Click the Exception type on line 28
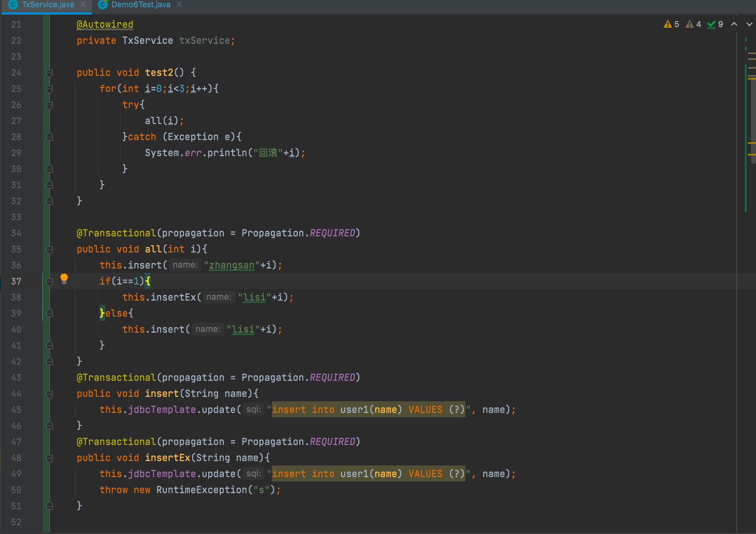The image size is (756, 534). (x=193, y=137)
